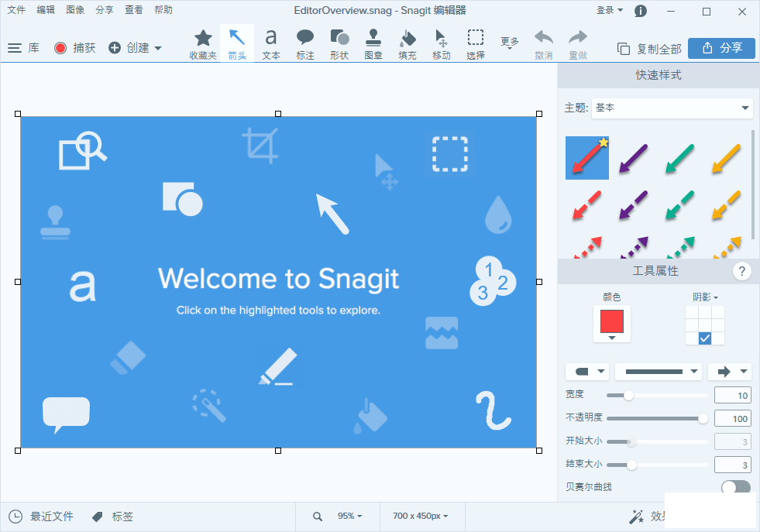Choose the solid green arrow style
Screen dimensions: 760x532
(x=680, y=158)
